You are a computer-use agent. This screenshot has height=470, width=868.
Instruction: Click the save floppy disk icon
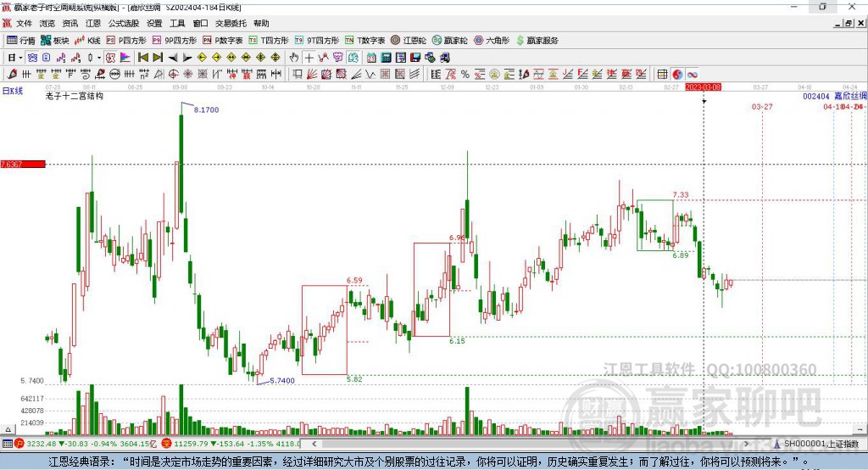click(x=415, y=58)
